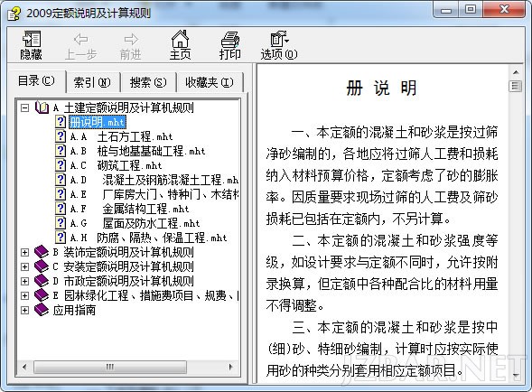Expand the B 装饰定额说明及计算机规则 node

pyautogui.click(x=24, y=252)
